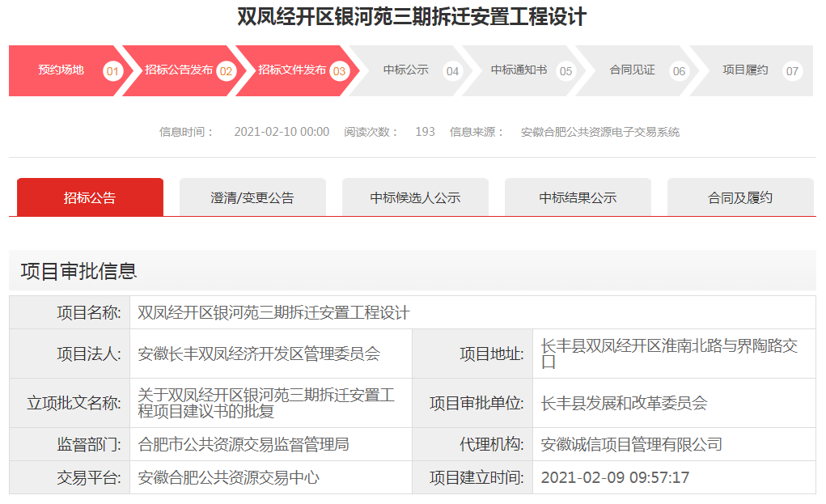The image size is (826, 504).
Task: Open the 招标公告 tab
Action: click(x=90, y=197)
